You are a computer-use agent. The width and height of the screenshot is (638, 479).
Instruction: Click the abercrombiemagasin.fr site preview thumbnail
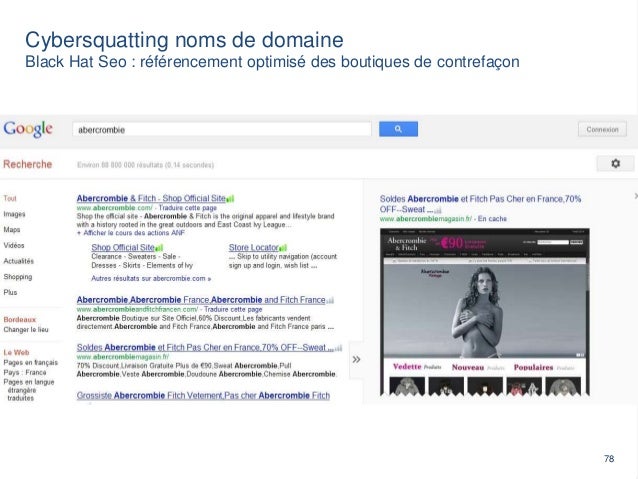(485, 312)
